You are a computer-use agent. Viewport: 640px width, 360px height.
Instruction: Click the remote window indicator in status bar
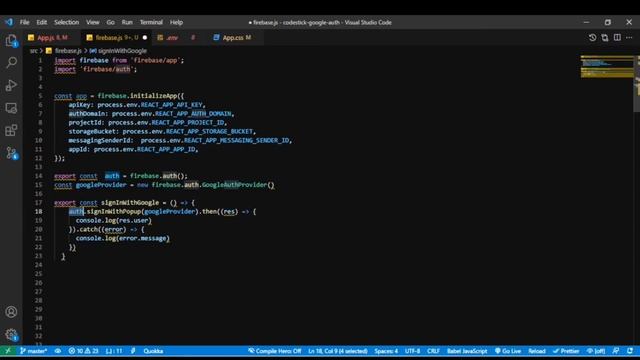(8, 351)
